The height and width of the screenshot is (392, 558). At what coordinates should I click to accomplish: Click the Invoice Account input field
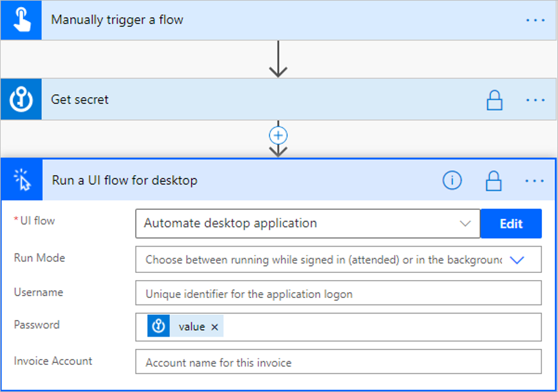(x=338, y=362)
